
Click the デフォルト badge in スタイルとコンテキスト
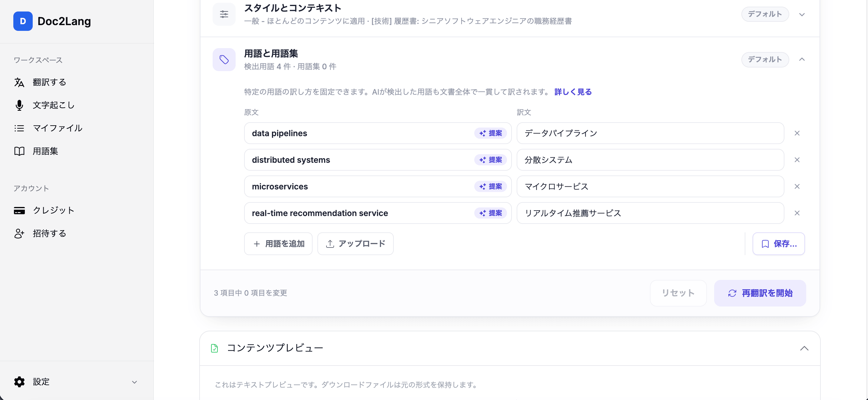coord(765,14)
